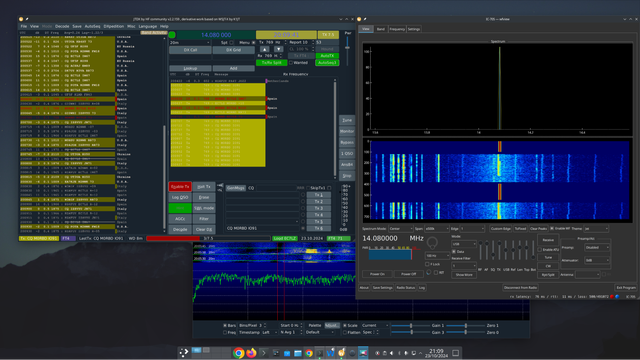Open the Span dropdown in wfview
Image resolution: width=640 pixels, height=360 pixels.
[436, 229]
